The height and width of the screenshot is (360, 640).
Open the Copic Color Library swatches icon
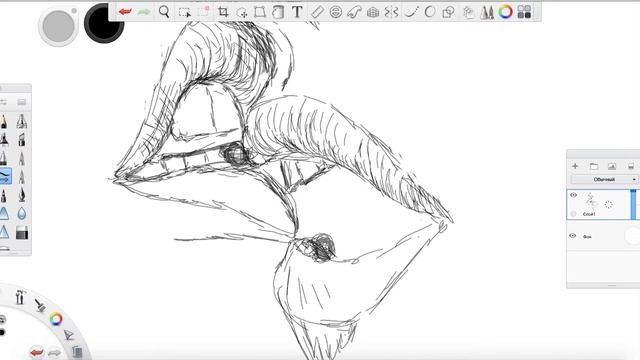click(524, 12)
